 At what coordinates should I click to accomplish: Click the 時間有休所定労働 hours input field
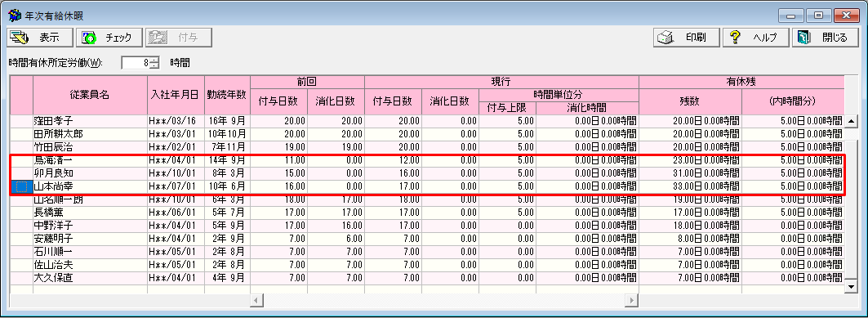(x=136, y=63)
